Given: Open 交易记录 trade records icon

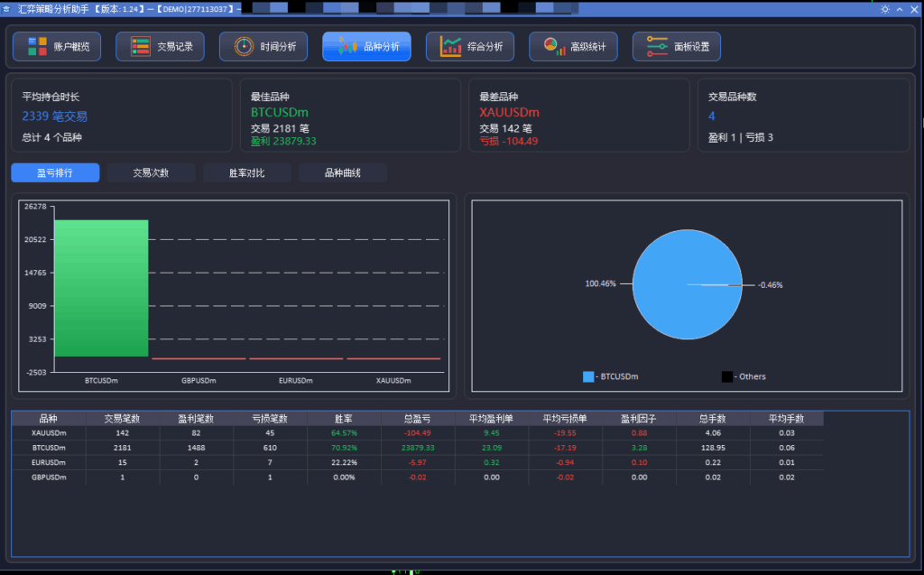Looking at the screenshot, I should [141, 47].
